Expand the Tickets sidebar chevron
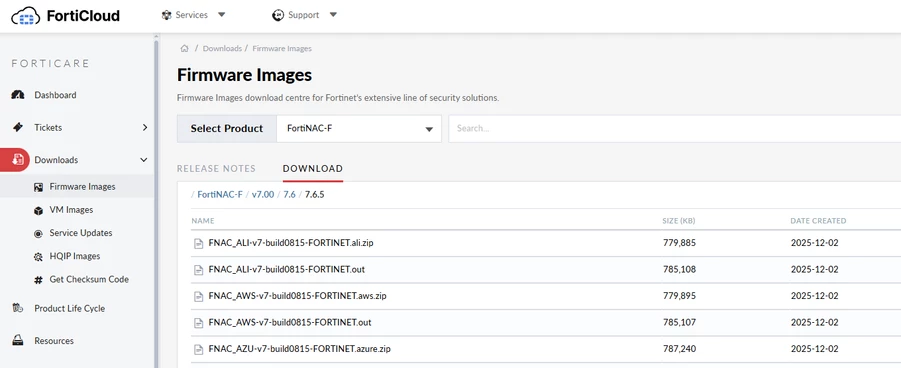Screen dimensions: 901x368 click(x=145, y=128)
